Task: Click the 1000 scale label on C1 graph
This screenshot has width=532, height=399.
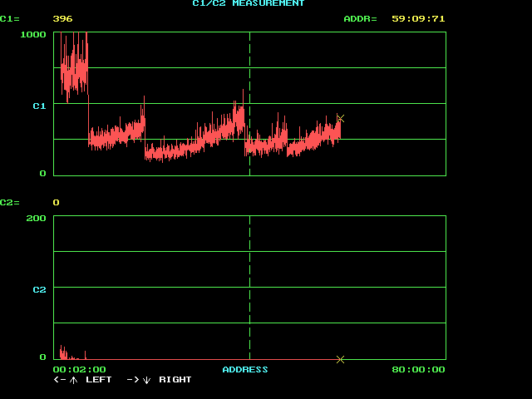Action: [x=33, y=34]
